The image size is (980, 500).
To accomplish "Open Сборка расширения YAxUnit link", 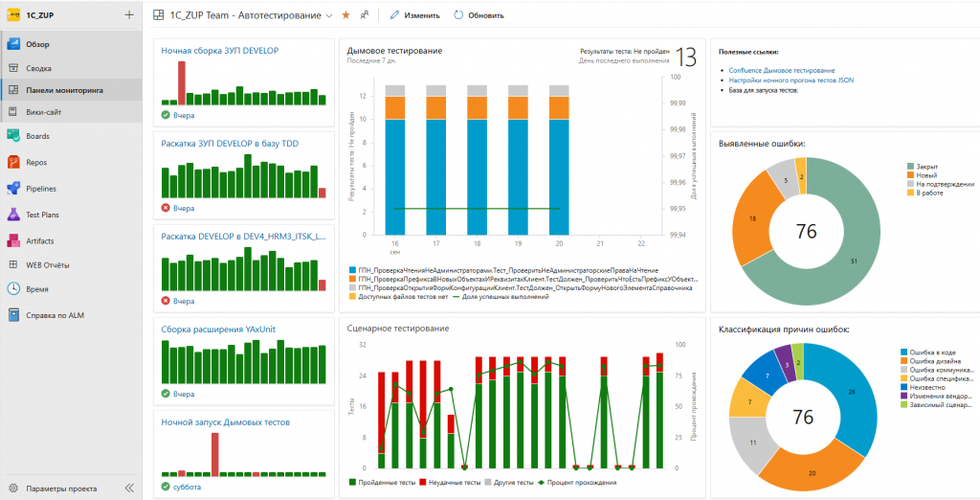I will point(218,330).
